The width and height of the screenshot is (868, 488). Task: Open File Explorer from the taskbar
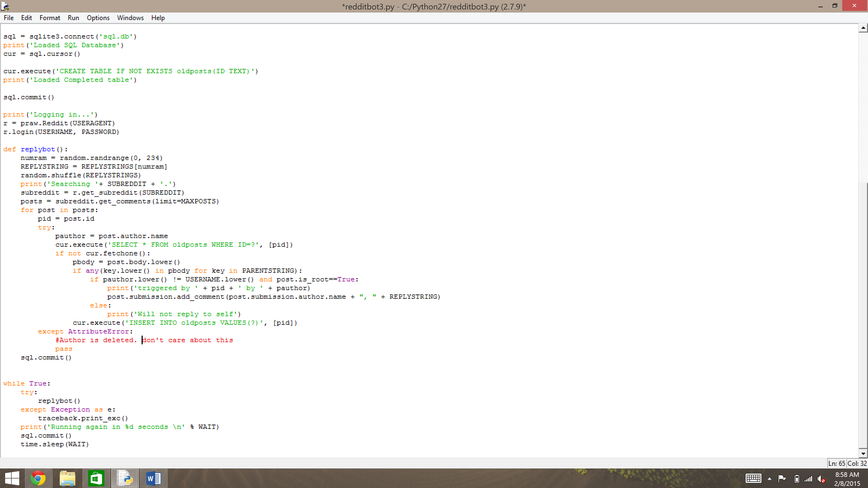point(67,478)
